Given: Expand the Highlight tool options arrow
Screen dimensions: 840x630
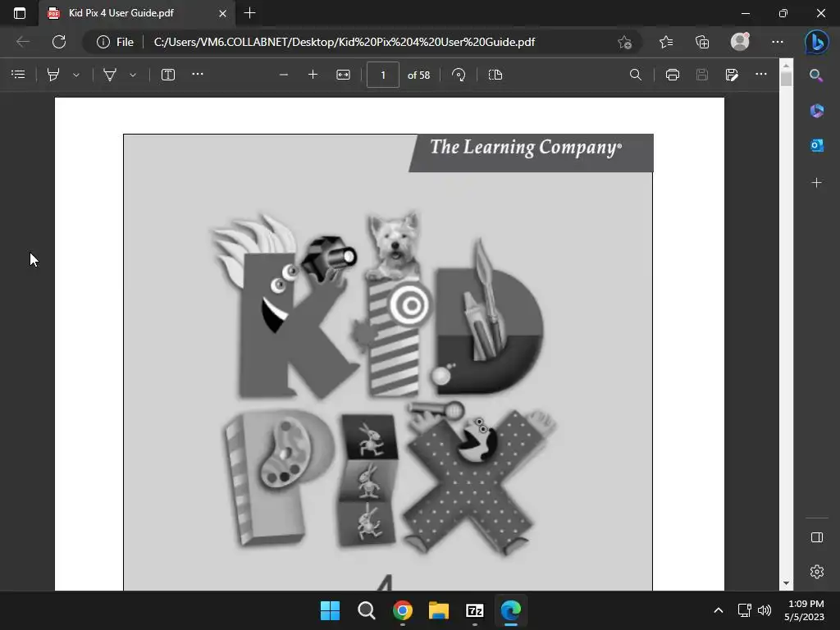Looking at the screenshot, I should pyautogui.click(x=76, y=75).
